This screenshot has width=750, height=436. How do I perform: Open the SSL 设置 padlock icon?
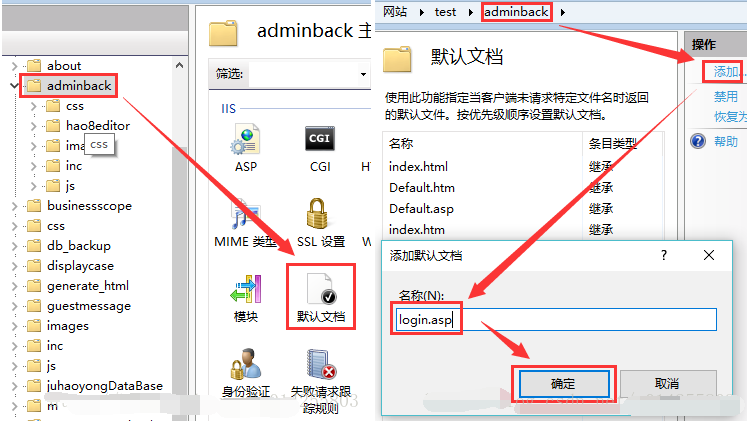click(x=317, y=213)
